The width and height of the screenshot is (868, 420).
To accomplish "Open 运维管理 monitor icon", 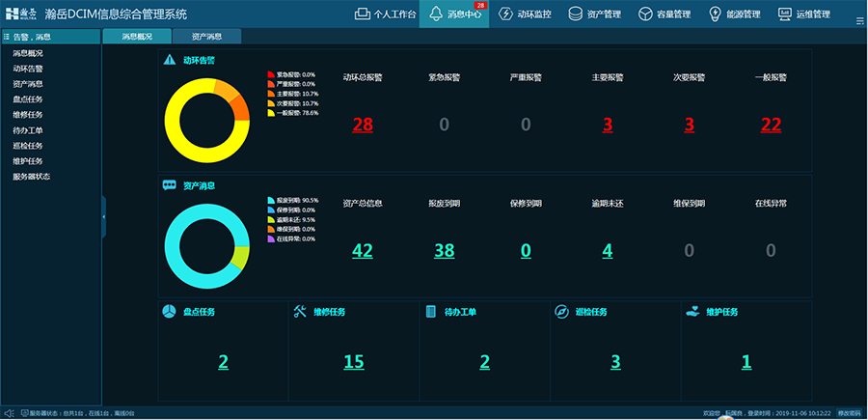I will click(784, 14).
